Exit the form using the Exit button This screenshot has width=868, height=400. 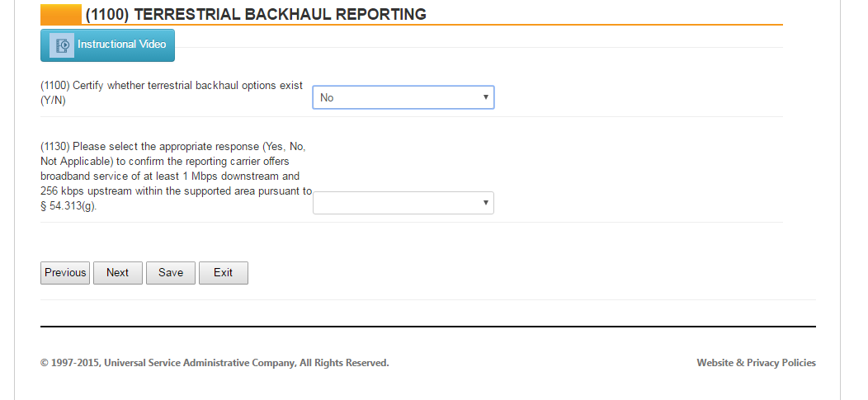pos(224,273)
